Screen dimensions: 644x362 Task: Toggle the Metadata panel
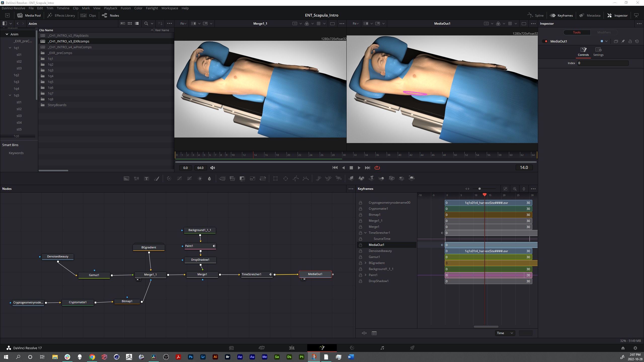tap(590, 15)
